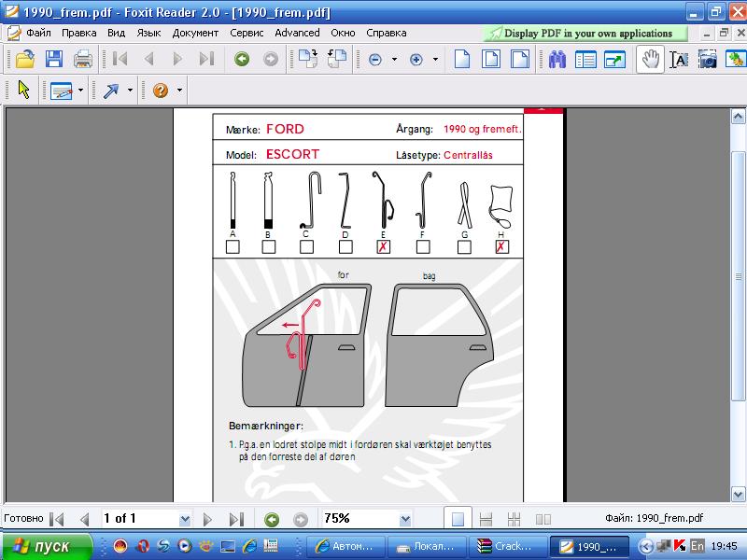Viewport: 747px width, 560px height.
Task: Open the Справка menu
Action: (387, 33)
